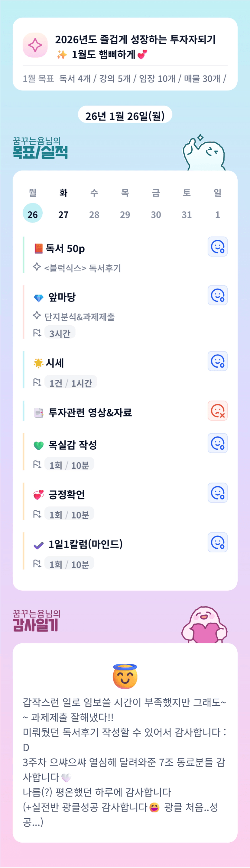The width and height of the screenshot is (250, 868).
Task: Click status face icon for 긍정확언
Action: pos(217,493)
